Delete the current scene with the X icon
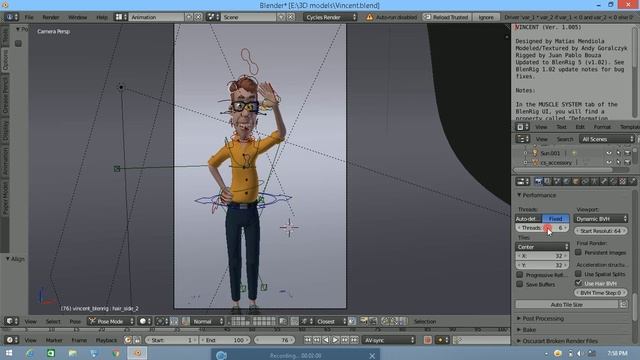Screen dimensions: 640x360 pos(291,17)
